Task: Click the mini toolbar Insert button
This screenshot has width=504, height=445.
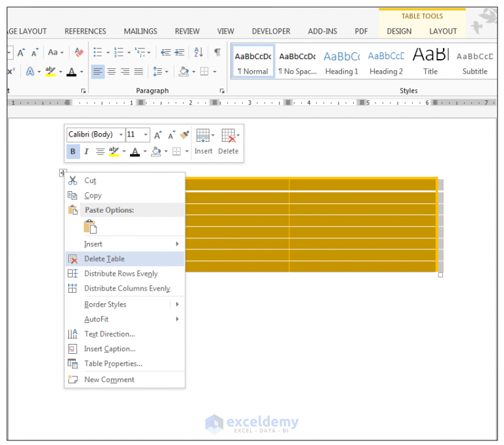Action: click(203, 142)
